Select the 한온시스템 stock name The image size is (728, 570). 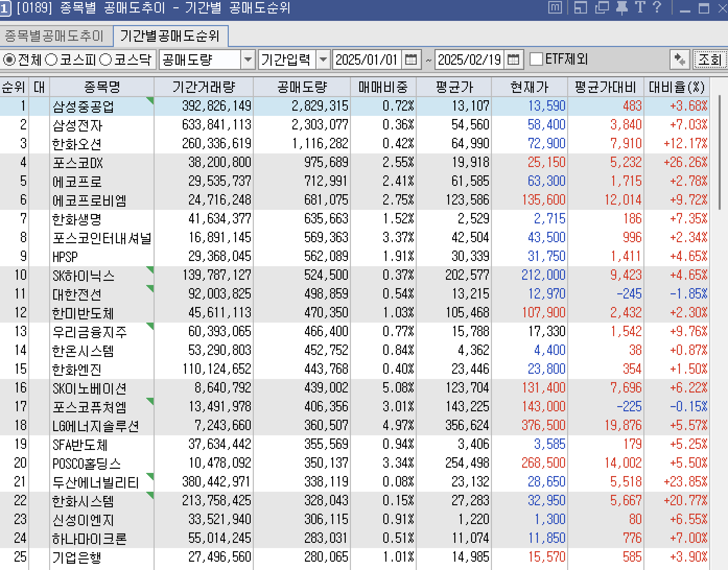pyautogui.click(x=83, y=351)
